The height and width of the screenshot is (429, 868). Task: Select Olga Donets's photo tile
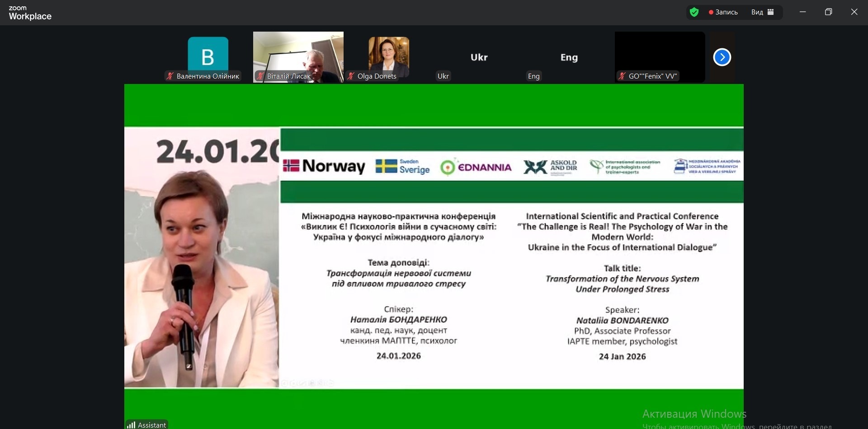[389, 57]
